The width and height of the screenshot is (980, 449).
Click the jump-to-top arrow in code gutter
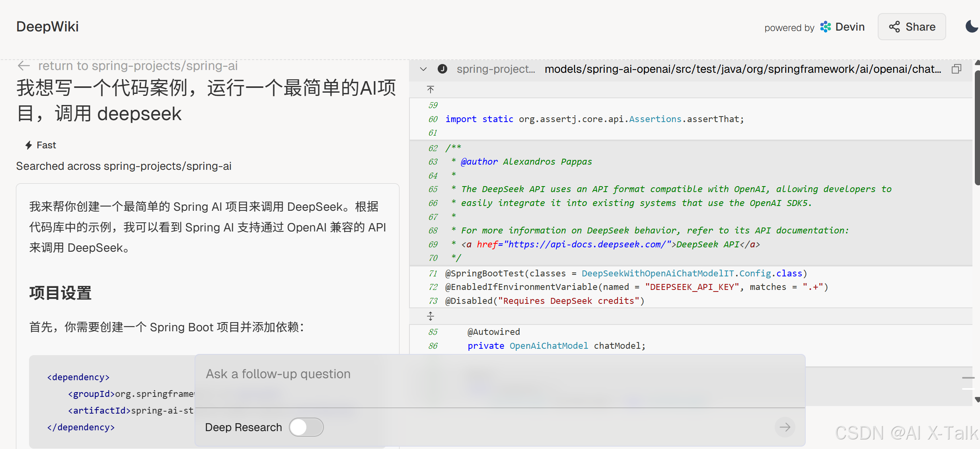pos(431,89)
